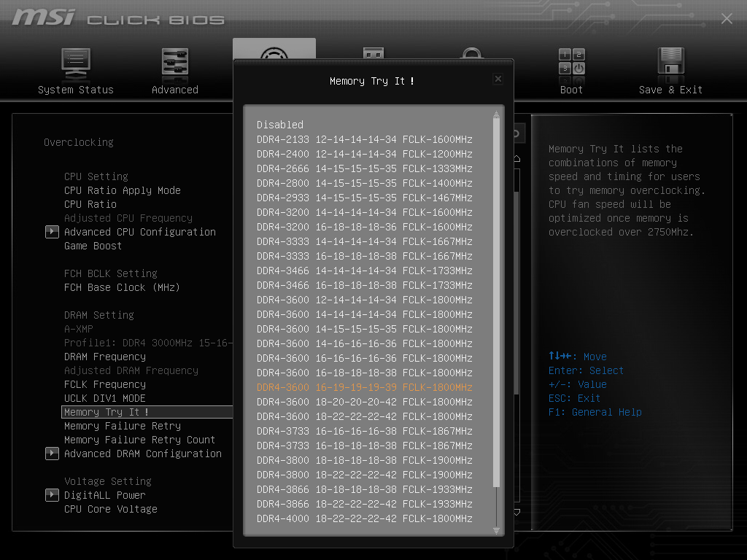Image resolution: width=747 pixels, height=560 pixels.
Task: Select the DRAM Frequency setting
Action: [105, 357]
